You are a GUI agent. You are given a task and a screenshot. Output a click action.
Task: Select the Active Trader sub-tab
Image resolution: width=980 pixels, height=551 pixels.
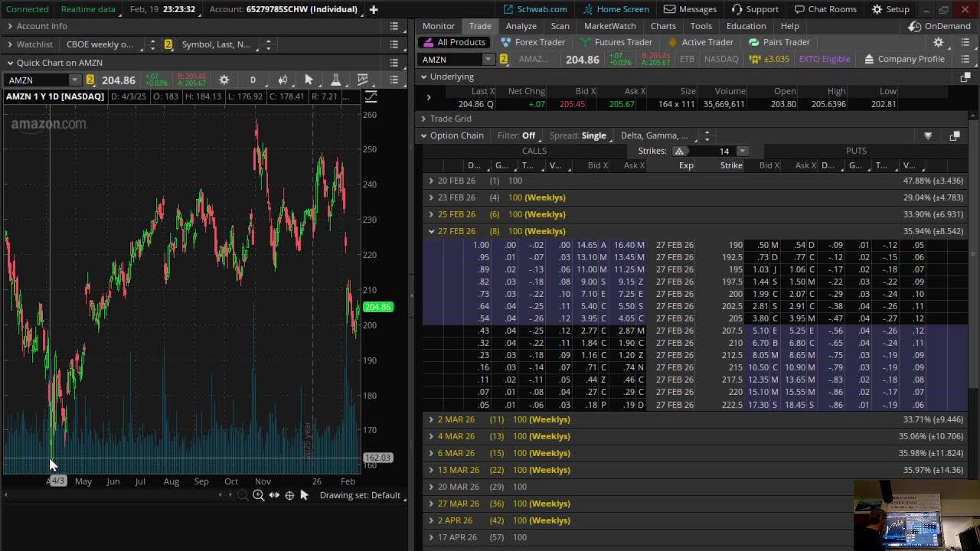coord(701,42)
